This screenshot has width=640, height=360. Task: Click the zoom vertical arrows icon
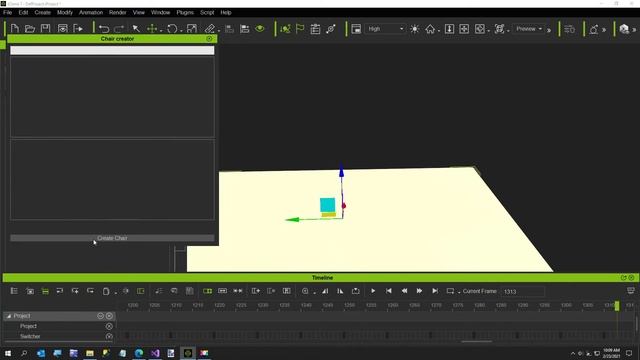click(449, 29)
